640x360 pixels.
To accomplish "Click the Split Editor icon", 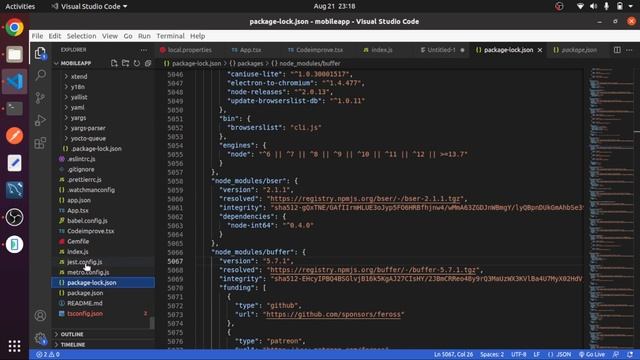I will pyautogui.click(x=617, y=50).
